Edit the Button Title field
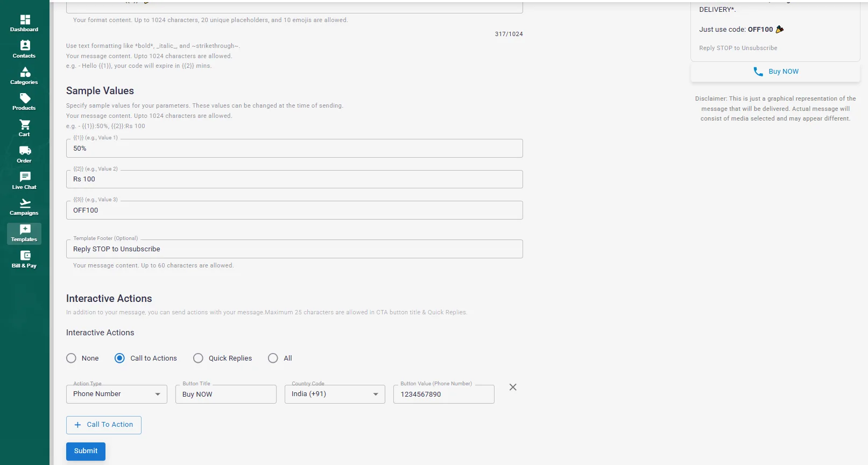 pos(226,394)
